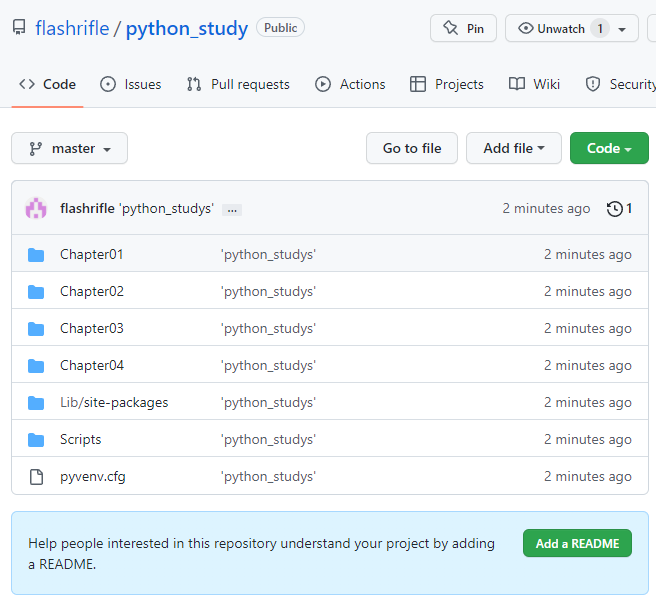Click the Lib/site-packages folder icon

[36, 403]
